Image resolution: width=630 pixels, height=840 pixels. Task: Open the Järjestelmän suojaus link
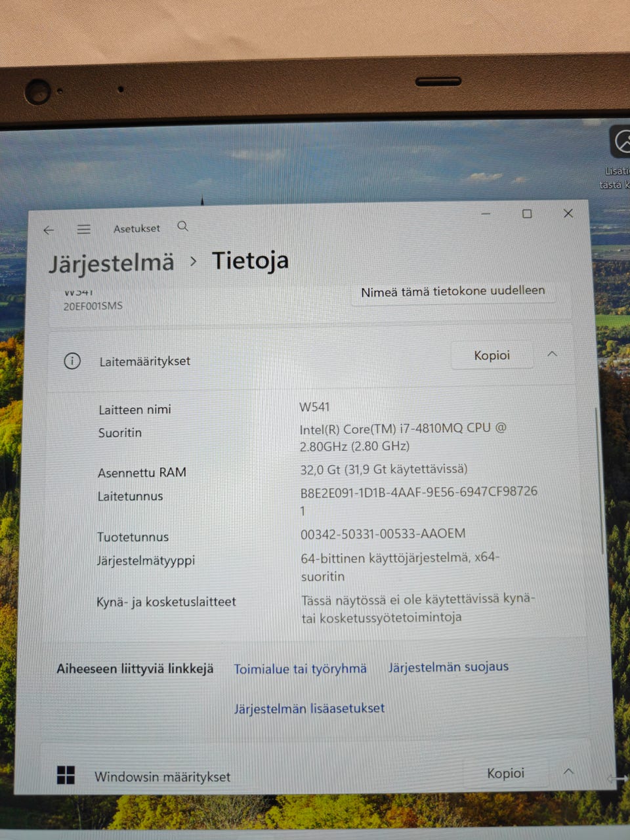pos(448,667)
